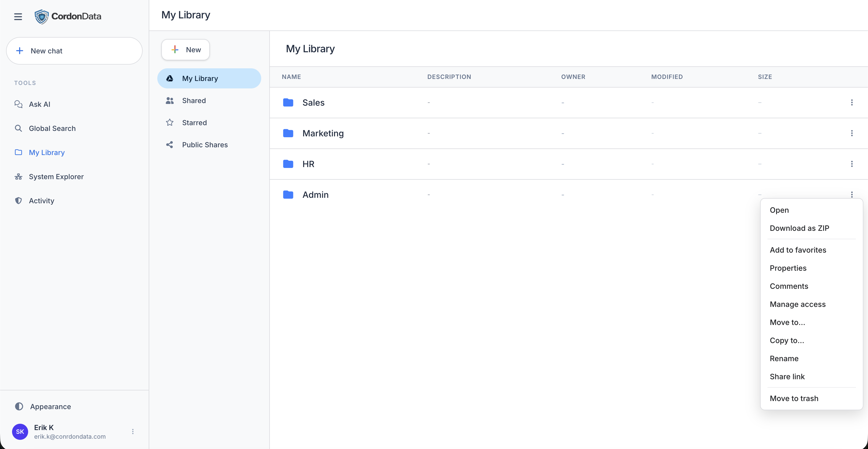Screen dimensions: 868x449
Task: Open the Activity shield item
Action: pos(41,201)
